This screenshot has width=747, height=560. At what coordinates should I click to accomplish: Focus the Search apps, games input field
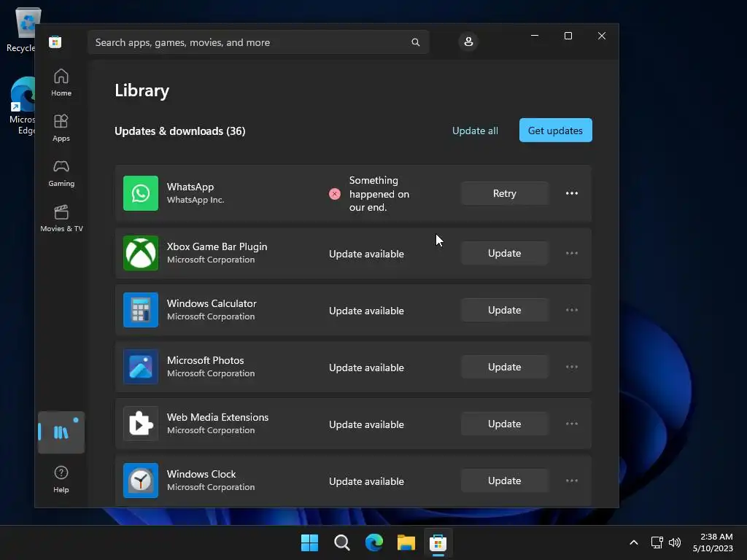tap(258, 42)
